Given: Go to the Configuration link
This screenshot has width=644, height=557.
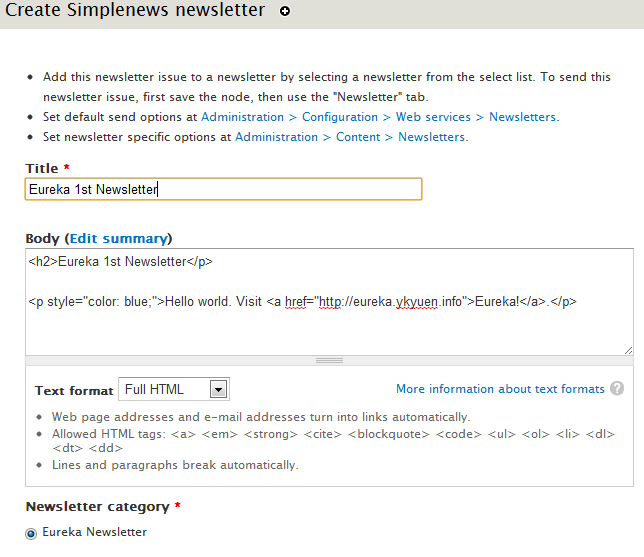Looking at the screenshot, I should [340, 117].
